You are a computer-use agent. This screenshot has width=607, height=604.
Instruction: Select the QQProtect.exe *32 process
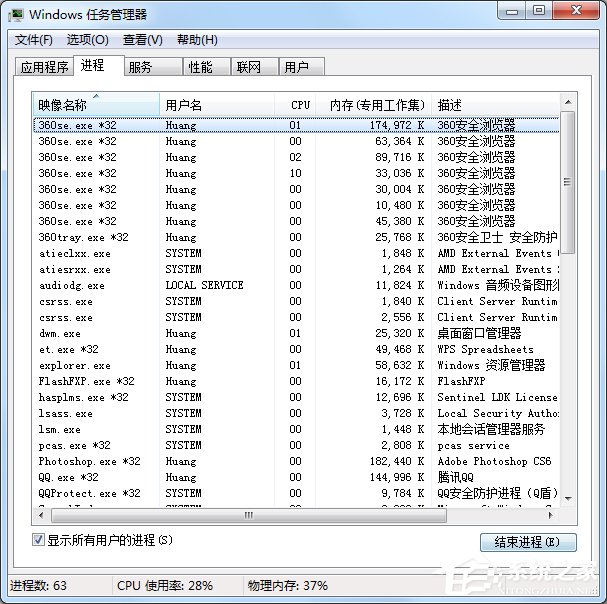coord(296,493)
